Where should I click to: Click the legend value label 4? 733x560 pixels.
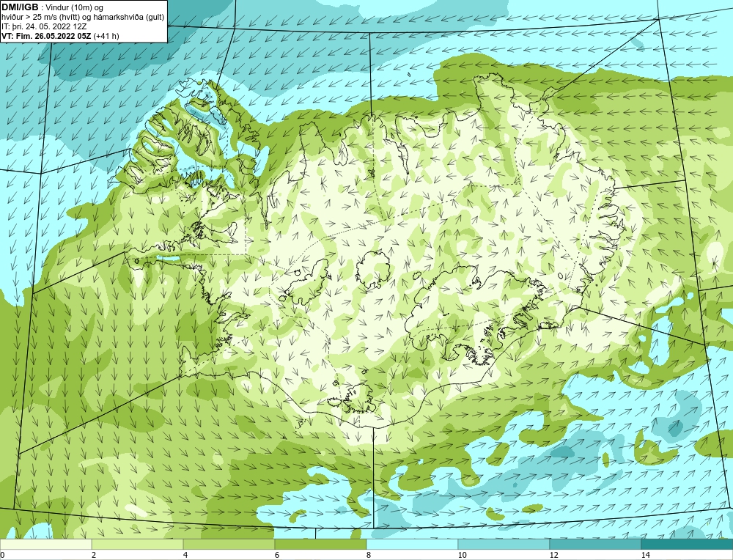185,555
